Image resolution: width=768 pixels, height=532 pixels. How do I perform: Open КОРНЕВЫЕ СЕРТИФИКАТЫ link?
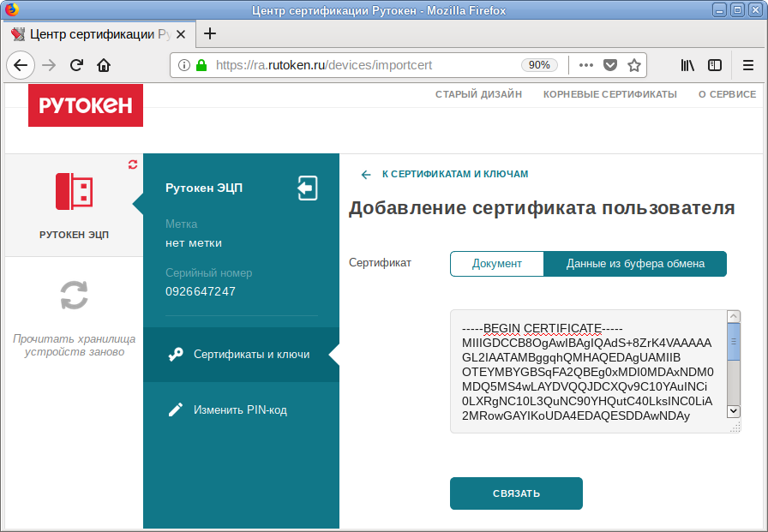pyautogui.click(x=609, y=94)
